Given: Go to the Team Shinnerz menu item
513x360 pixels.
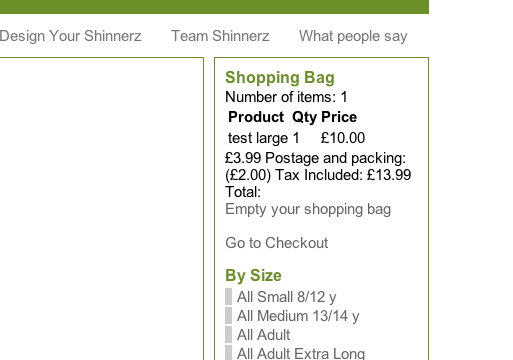Looking at the screenshot, I should coord(220,36).
